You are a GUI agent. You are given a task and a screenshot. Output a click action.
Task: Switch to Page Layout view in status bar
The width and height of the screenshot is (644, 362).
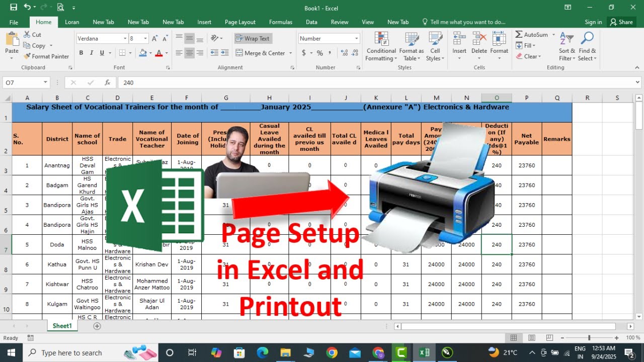coord(532,338)
